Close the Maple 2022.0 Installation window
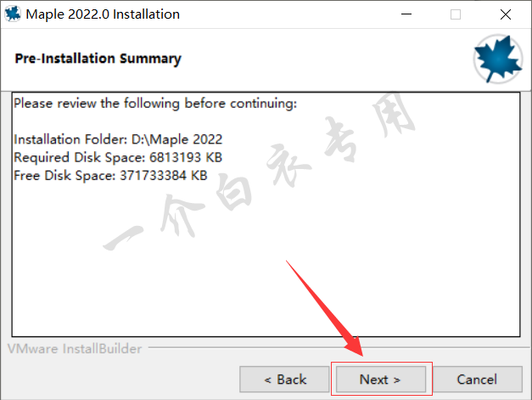 coord(506,14)
